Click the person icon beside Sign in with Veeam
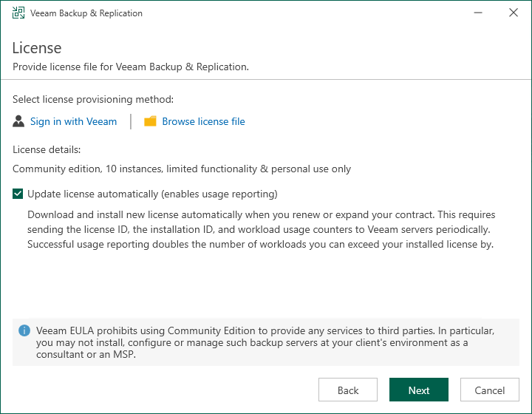This screenshot has height=414, width=532. (x=18, y=121)
